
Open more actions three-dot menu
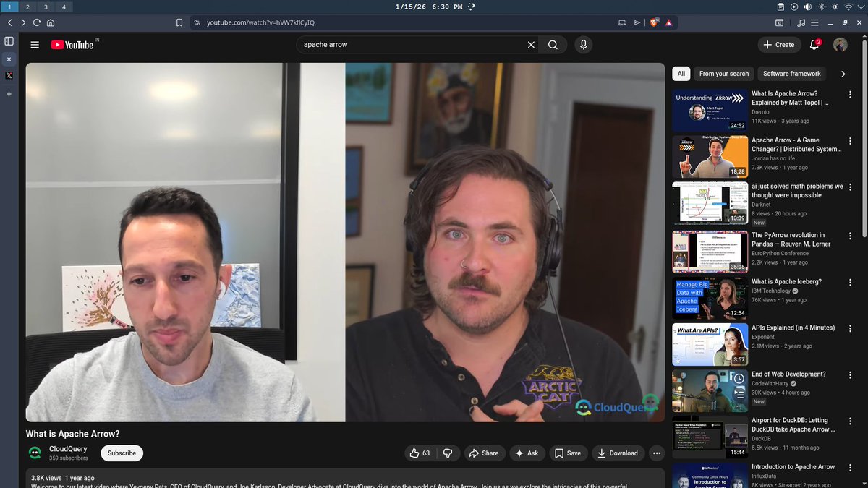point(657,453)
